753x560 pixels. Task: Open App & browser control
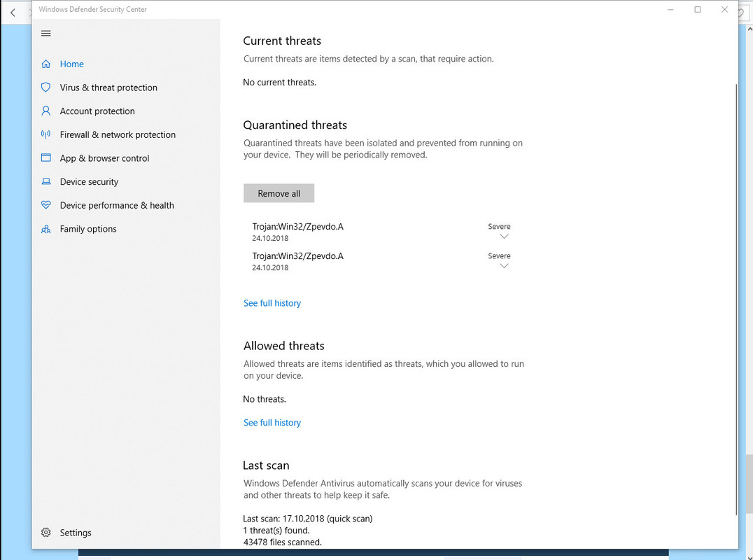[x=104, y=158]
